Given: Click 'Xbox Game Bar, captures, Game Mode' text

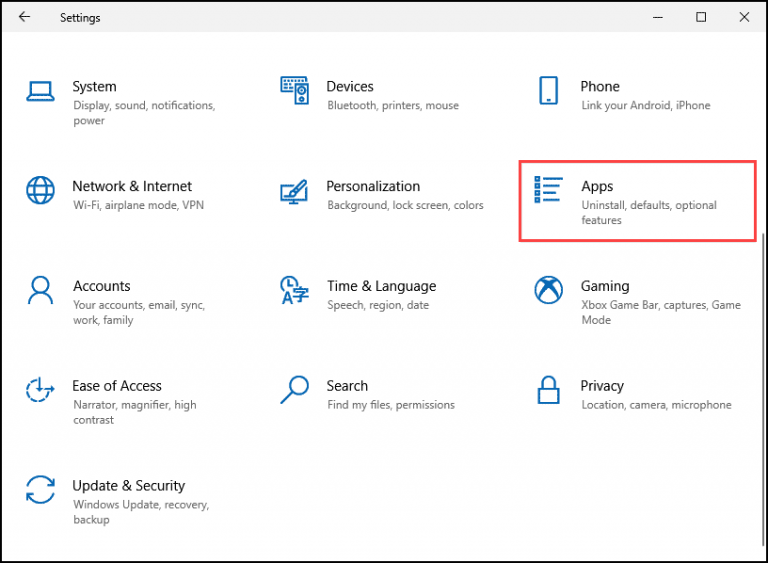Looking at the screenshot, I should [x=661, y=313].
